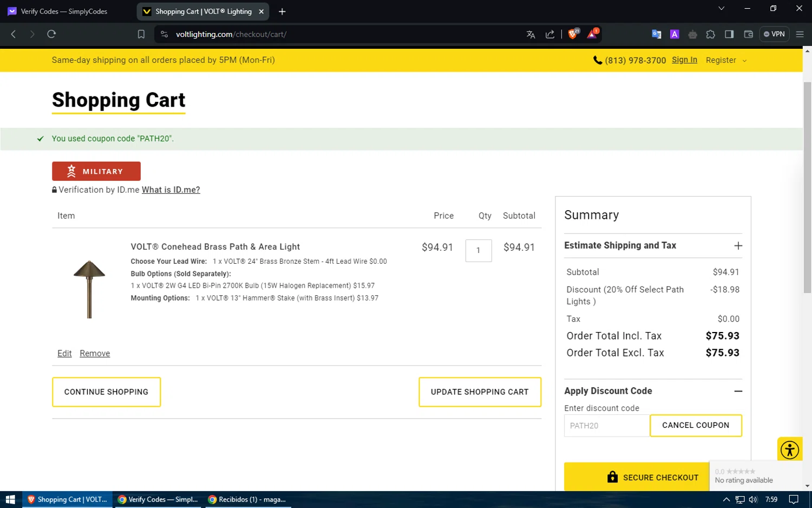Open the robot extension icon
The width and height of the screenshot is (812, 508).
pos(692,34)
